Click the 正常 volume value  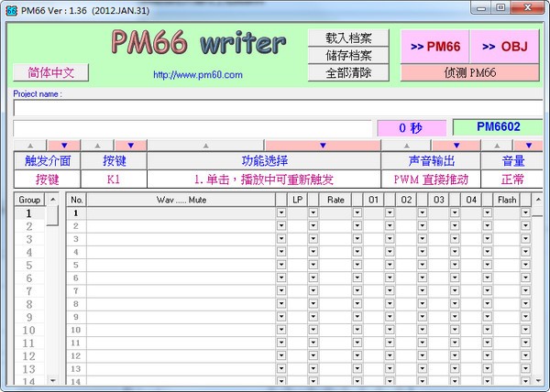512,180
